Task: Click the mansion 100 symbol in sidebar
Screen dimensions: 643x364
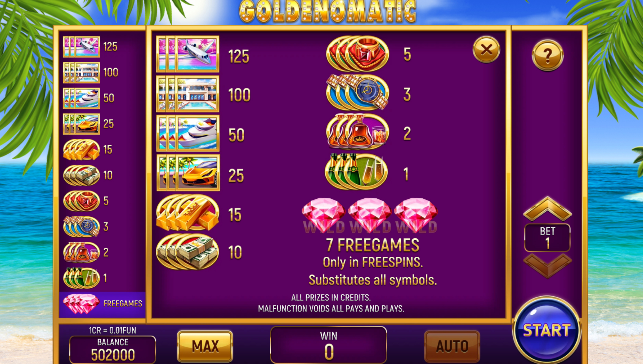Action: [x=81, y=73]
